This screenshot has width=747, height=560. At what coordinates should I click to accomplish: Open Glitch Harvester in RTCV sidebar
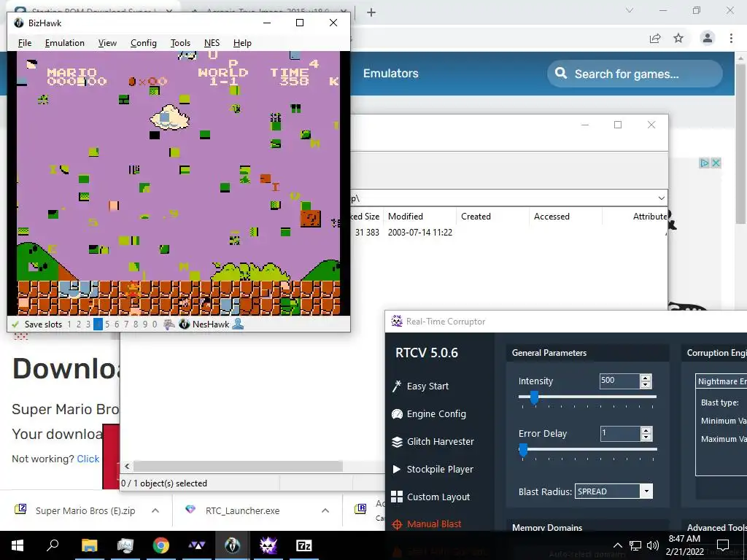[x=433, y=441]
